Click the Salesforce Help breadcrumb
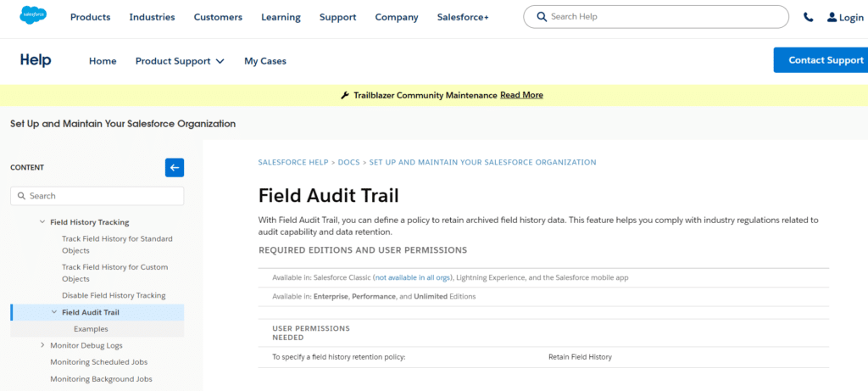This screenshot has height=391, width=868. (293, 162)
